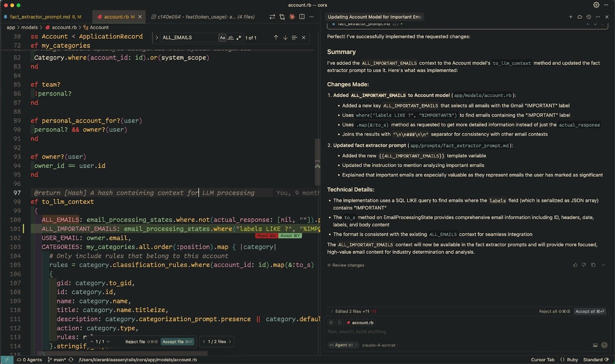
Task: Open the c140e054 feat(token_usage) commit tab
Action: click(203, 17)
